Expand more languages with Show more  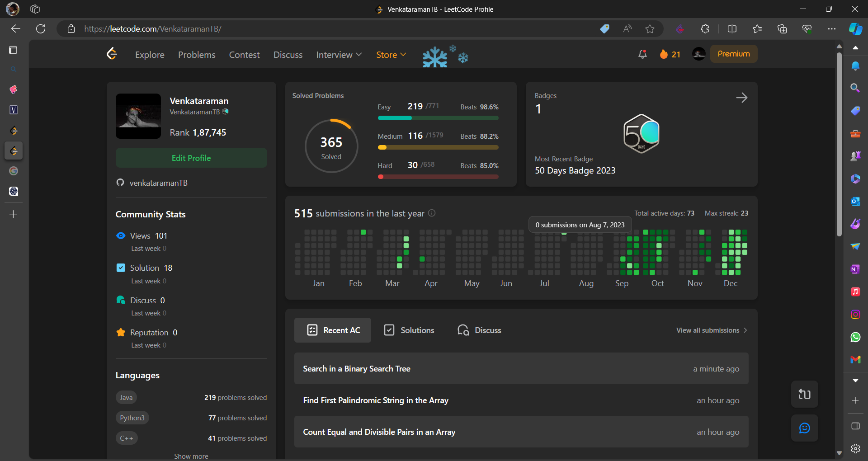tap(191, 456)
